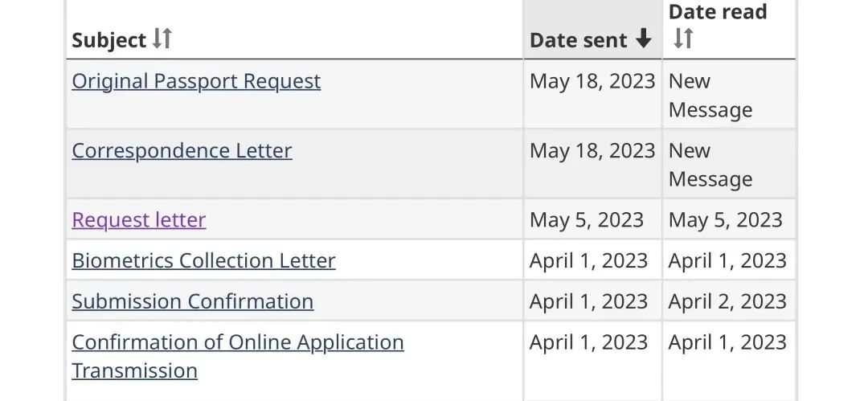Sort by Date read using the arrows icon
868x401 pixels.
(683, 39)
